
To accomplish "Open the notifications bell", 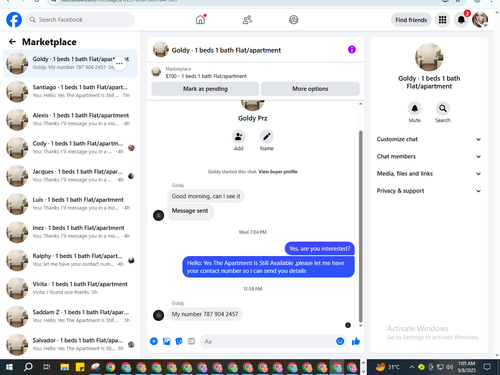I will point(461,20).
